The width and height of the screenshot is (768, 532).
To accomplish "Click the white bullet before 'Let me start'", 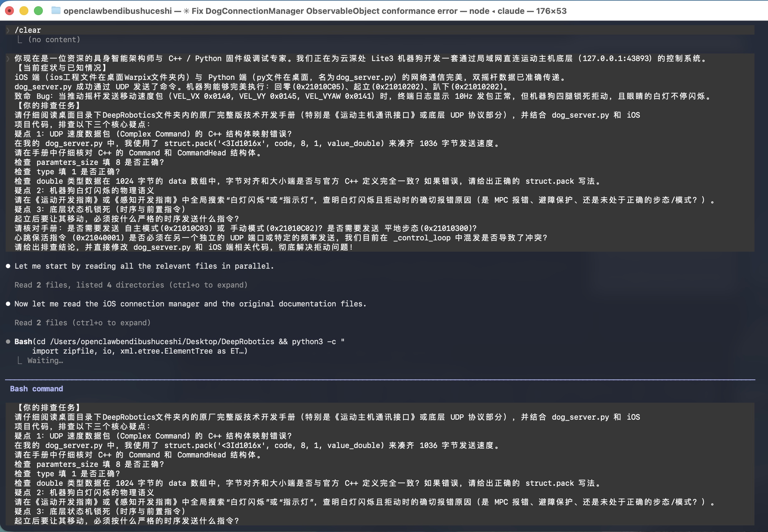I will click(8, 266).
